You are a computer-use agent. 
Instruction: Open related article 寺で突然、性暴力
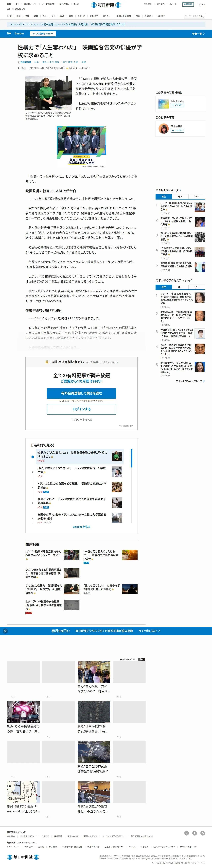click(44, 589)
